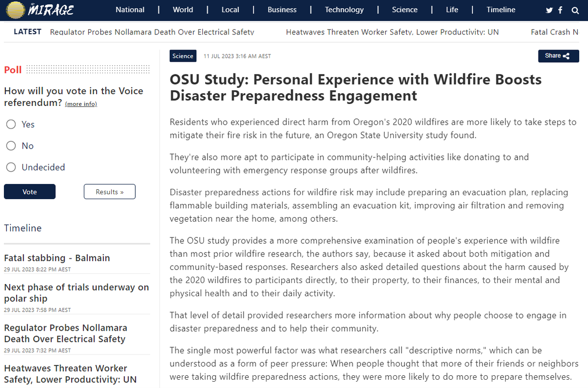Open Next phase of trials polar ship story
The width and height of the screenshot is (588, 388).
pyautogui.click(x=76, y=293)
